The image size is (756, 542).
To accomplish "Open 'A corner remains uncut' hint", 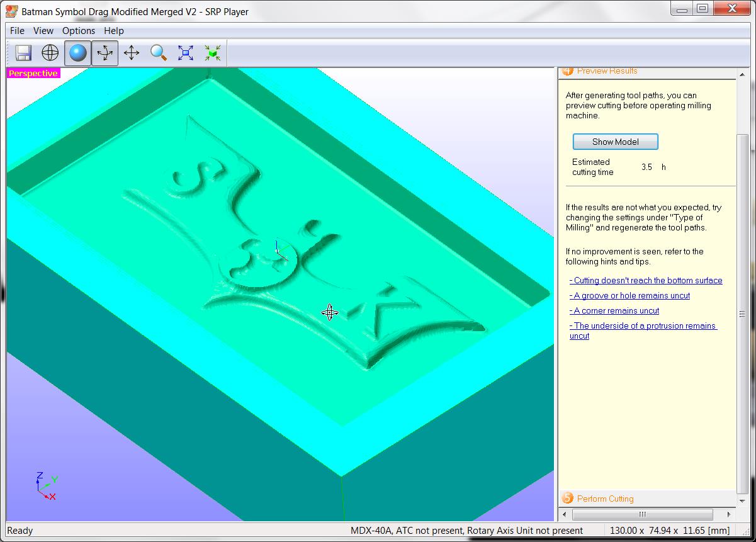I will [x=614, y=311].
